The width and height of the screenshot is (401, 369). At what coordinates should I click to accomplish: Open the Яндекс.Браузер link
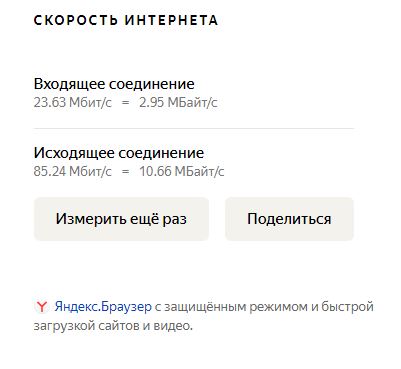[103, 306]
